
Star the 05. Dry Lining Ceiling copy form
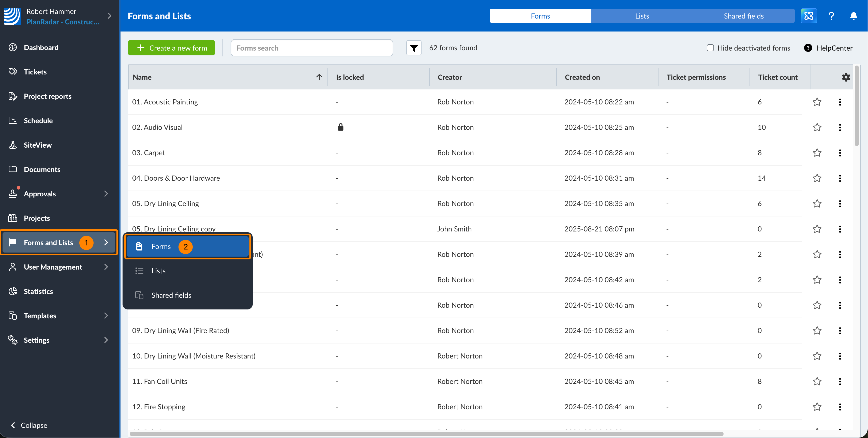(817, 229)
